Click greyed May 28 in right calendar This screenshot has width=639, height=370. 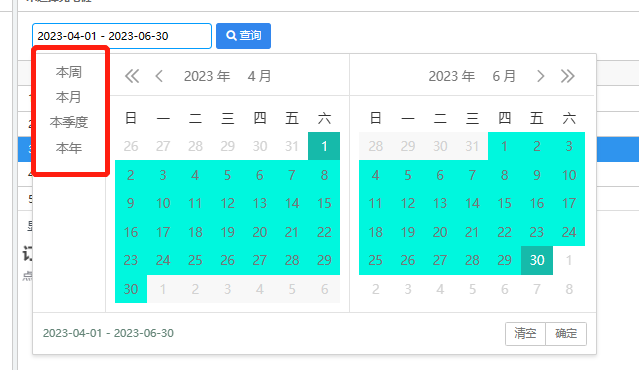(x=375, y=146)
